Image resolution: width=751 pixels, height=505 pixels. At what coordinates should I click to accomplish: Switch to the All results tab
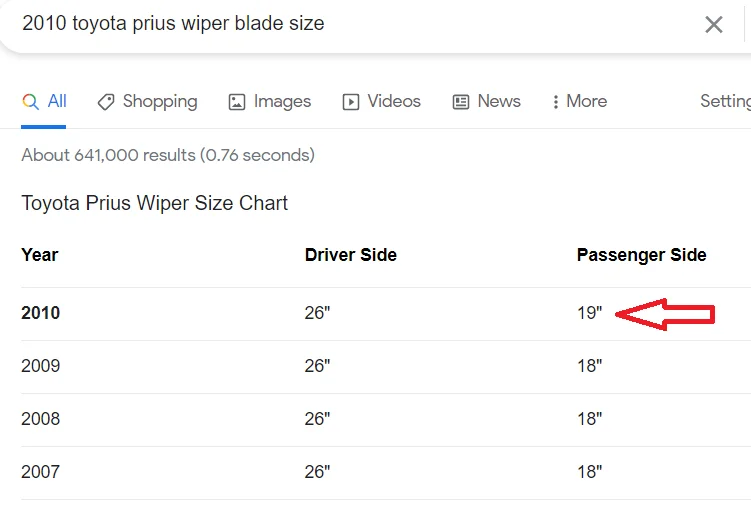(56, 102)
